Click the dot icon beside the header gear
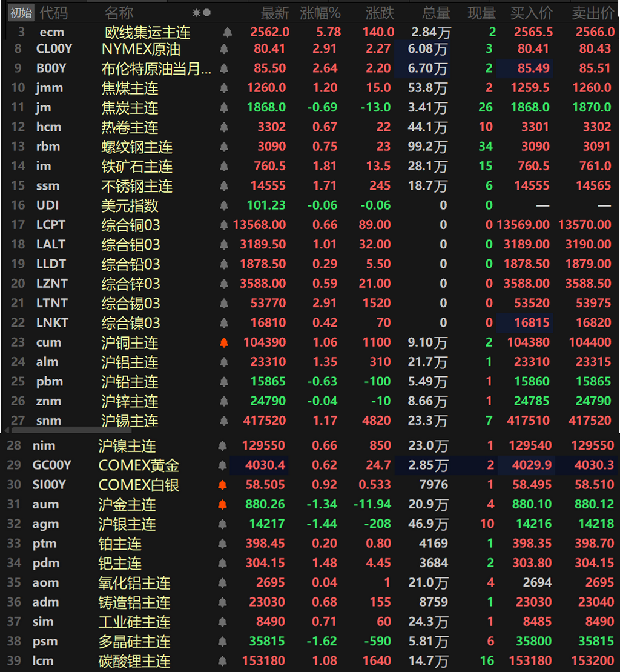 pos(207,13)
